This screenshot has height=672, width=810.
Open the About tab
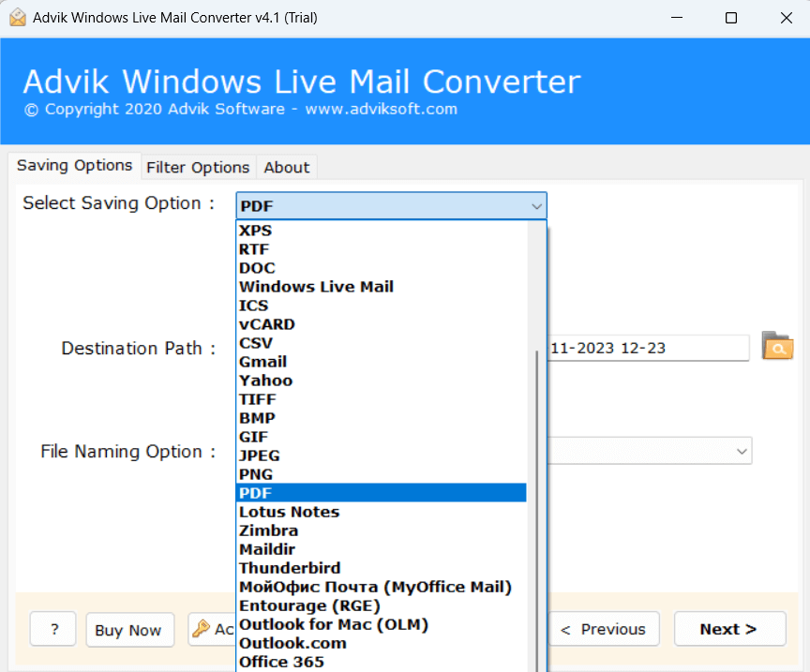(x=287, y=168)
